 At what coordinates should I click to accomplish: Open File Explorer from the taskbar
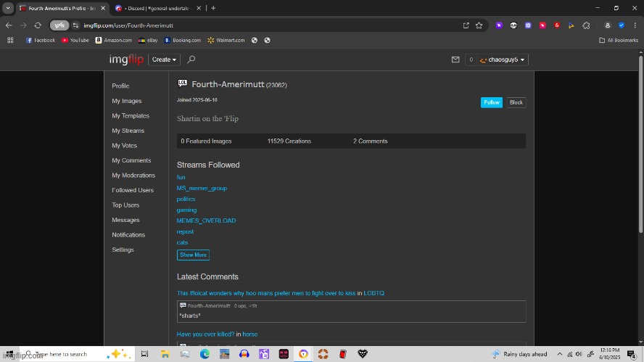pyautogui.click(x=165, y=354)
